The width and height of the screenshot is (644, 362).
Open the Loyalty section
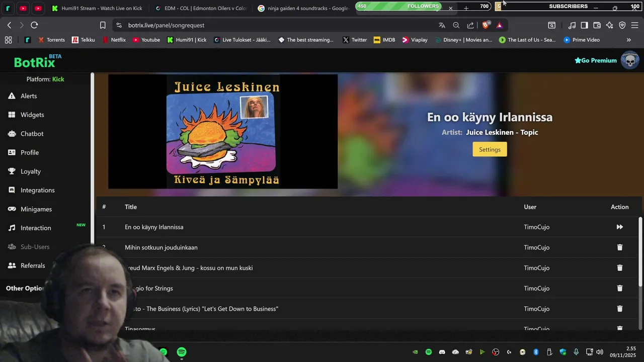(x=30, y=171)
